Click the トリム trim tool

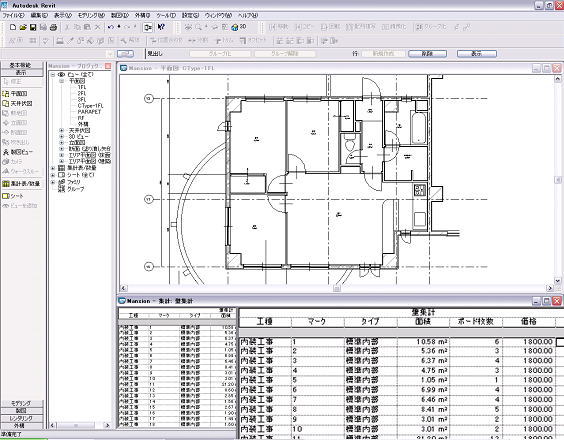225,41
